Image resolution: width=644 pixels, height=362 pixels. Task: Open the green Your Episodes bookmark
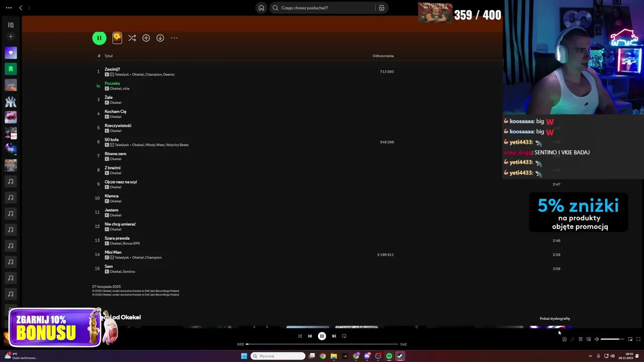click(11, 69)
